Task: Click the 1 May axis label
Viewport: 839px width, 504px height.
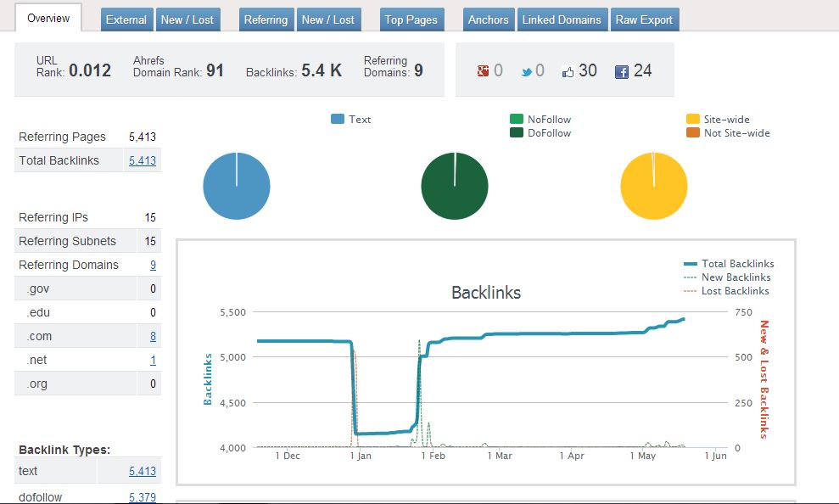Action: 643,456
